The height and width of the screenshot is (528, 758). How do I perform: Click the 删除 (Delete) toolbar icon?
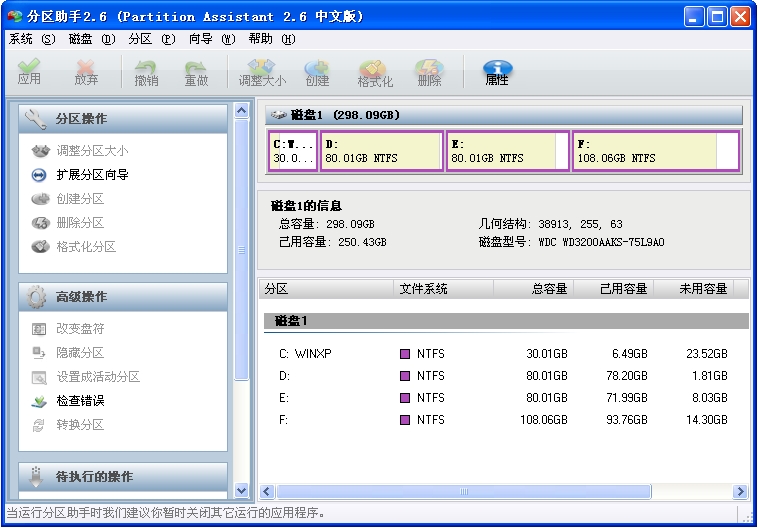(x=429, y=73)
